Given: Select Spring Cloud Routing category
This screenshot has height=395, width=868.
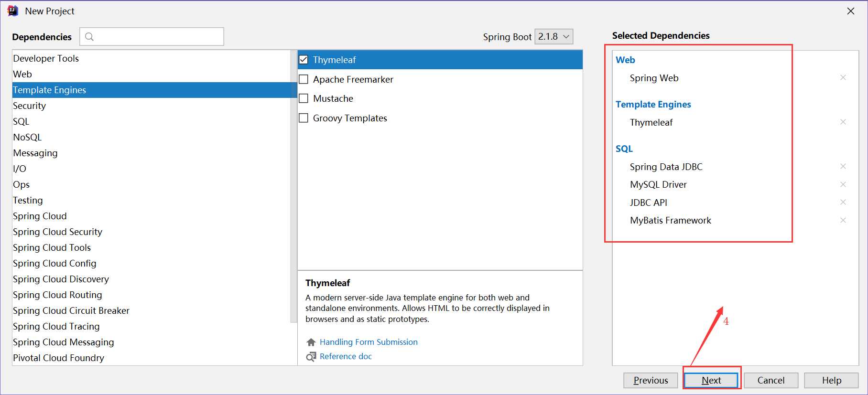Looking at the screenshot, I should pyautogui.click(x=151, y=295).
